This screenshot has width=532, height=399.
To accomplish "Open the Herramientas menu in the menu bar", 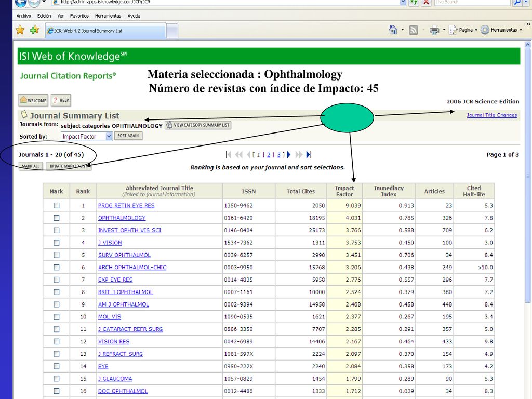I will point(108,16).
